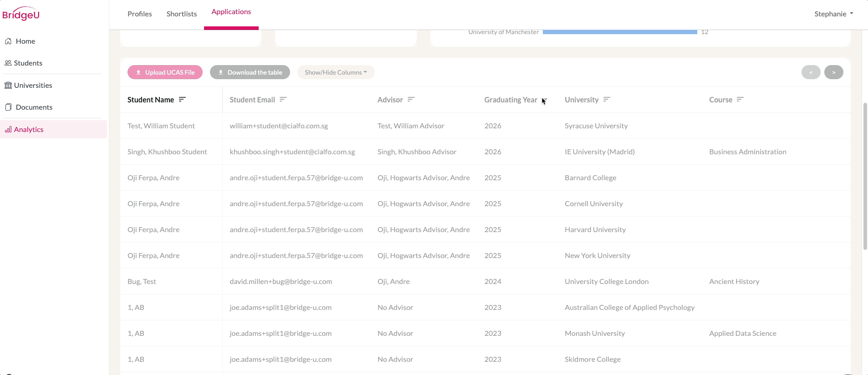Open Analytics in the sidebar
The height and width of the screenshot is (375, 868).
[54, 129]
